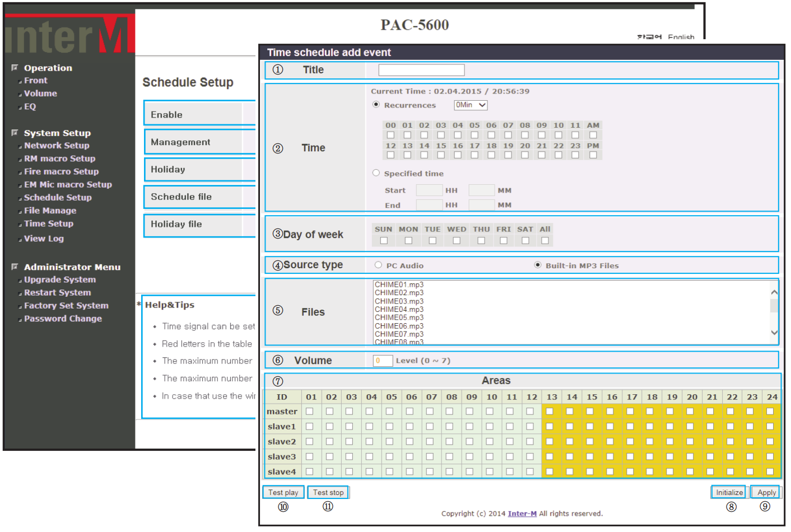Open Factory Set System option

click(x=66, y=306)
